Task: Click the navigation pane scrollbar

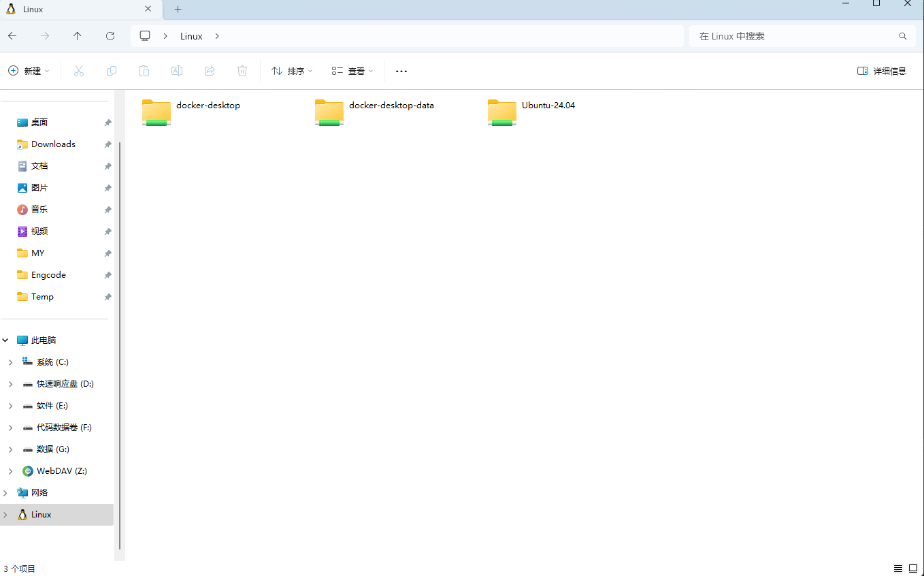Action: pyautogui.click(x=120, y=345)
